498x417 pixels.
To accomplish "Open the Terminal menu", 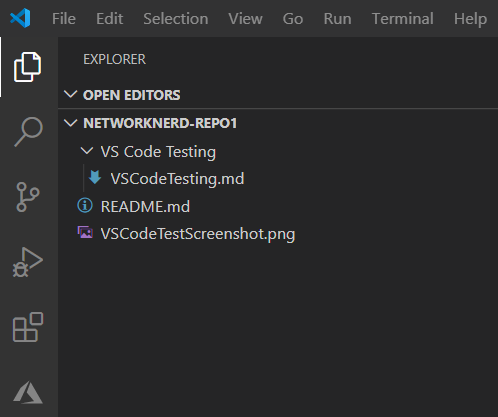I will coord(403,18).
